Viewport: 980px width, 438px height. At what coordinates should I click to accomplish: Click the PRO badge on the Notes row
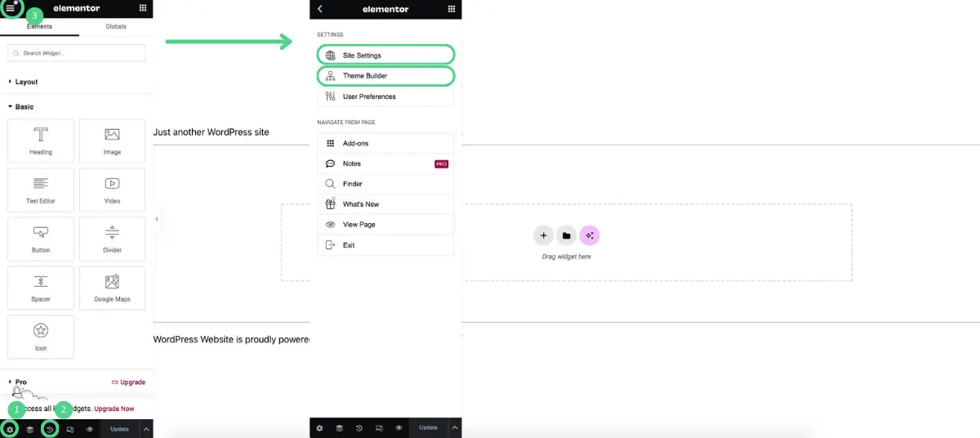click(441, 163)
